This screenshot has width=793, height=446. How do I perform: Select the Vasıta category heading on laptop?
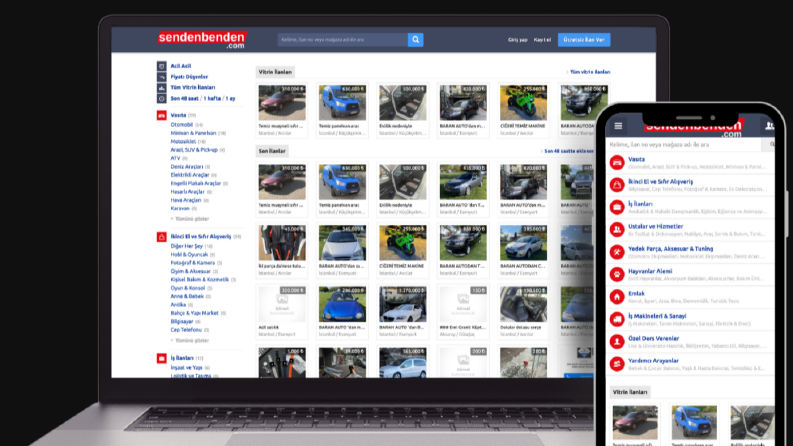178,115
